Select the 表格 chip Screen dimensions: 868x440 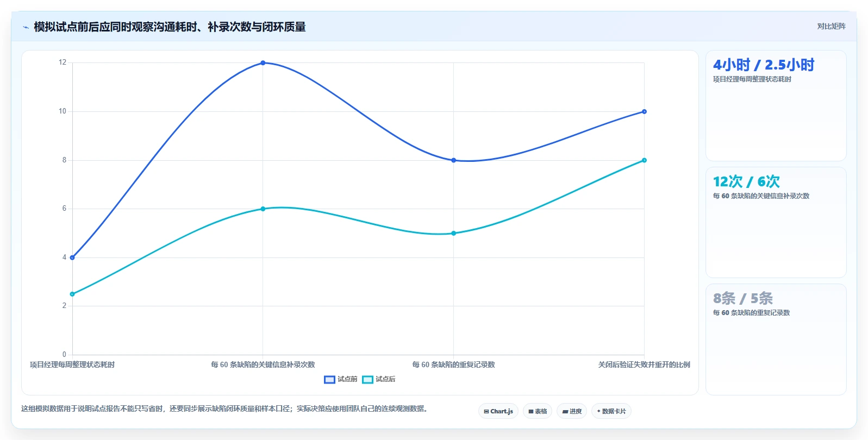click(x=538, y=411)
